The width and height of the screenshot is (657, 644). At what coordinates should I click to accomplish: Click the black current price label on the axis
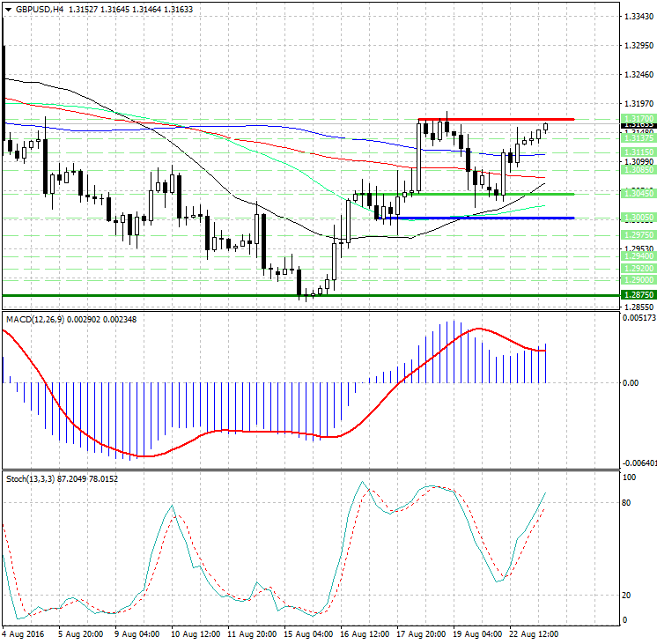click(x=637, y=126)
